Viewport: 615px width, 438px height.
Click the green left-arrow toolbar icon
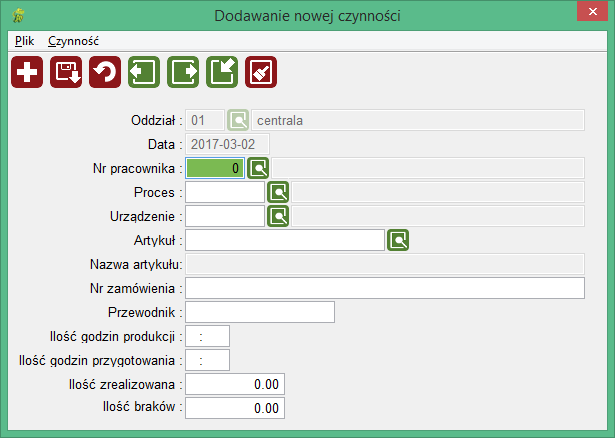pyautogui.click(x=144, y=73)
